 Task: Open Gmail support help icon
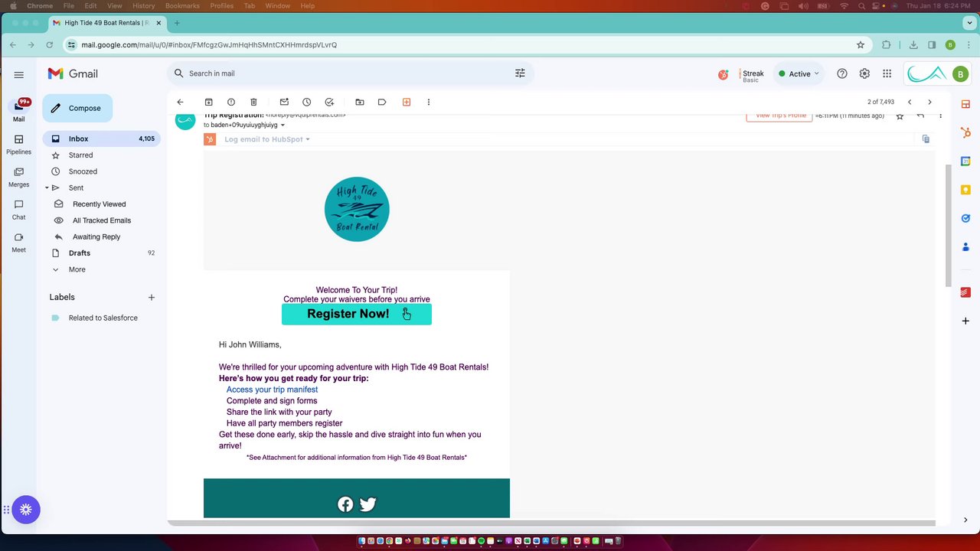pyautogui.click(x=842, y=73)
